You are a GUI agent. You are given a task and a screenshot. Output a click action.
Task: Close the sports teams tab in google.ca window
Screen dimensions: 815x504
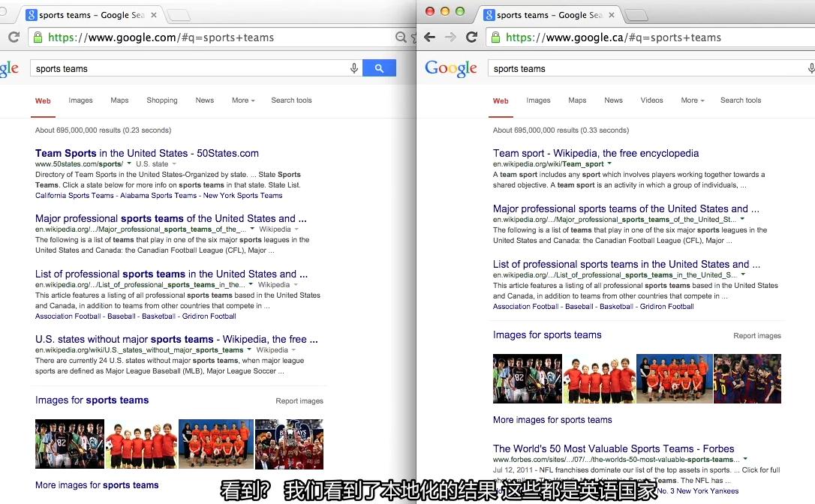click(612, 15)
